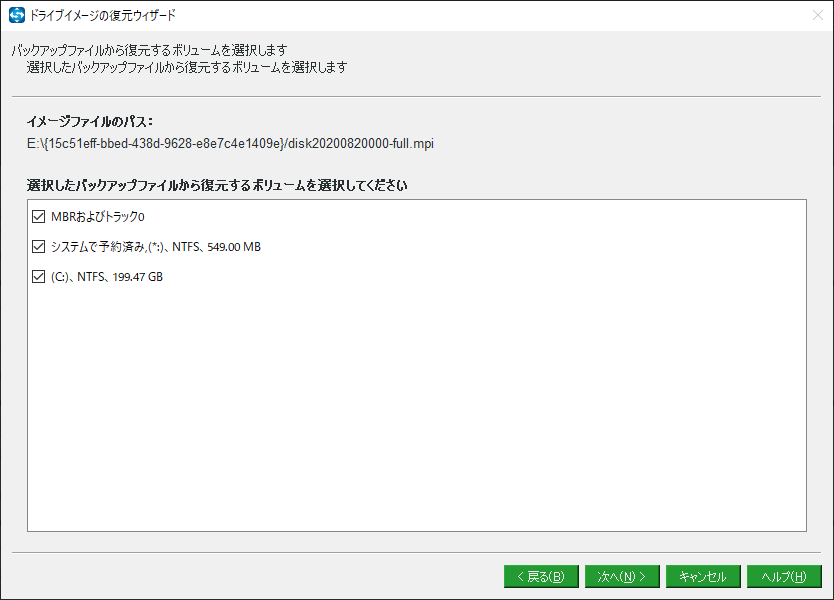Select the (C:)、NTFS、199.47 GB row text
The height and width of the screenshot is (600, 834).
tap(107, 277)
